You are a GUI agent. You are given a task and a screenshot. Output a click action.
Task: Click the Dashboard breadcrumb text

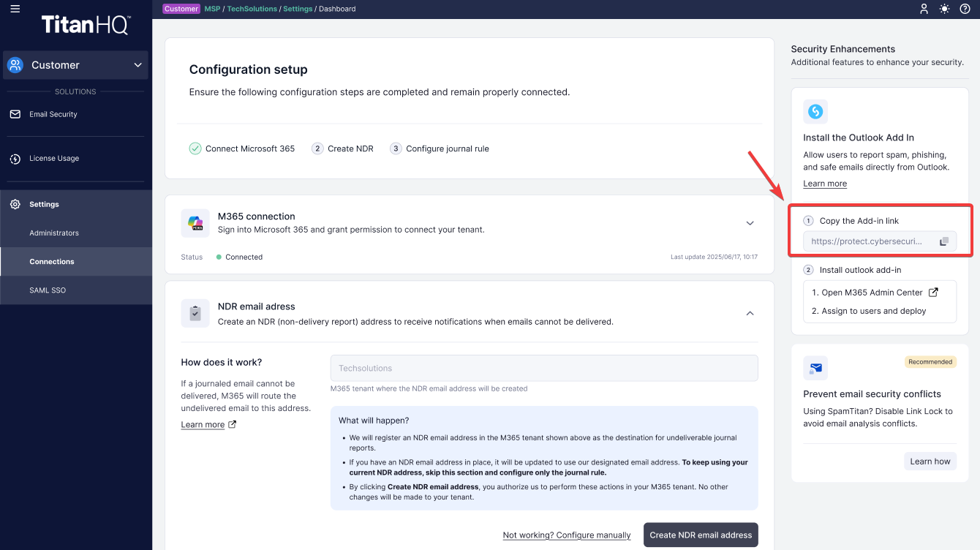337,9
